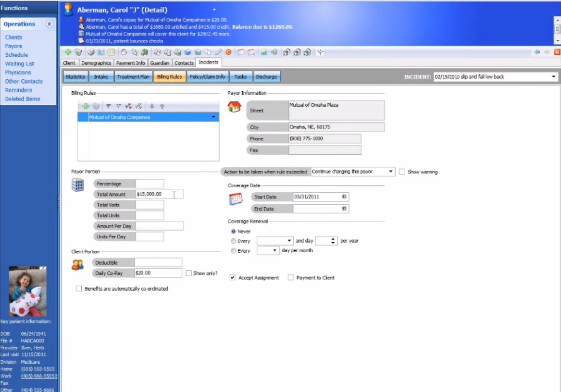
Task: Check Benefits are automatically co-ordinated
Action: coord(79,288)
